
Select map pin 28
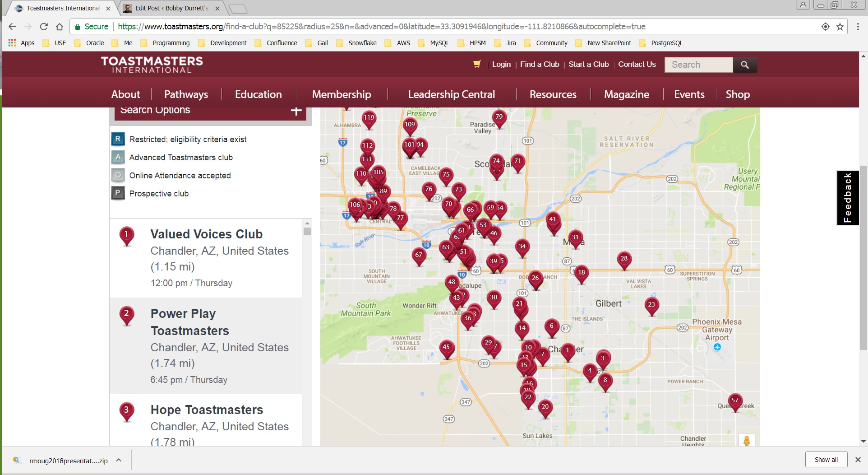coord(624,261)
